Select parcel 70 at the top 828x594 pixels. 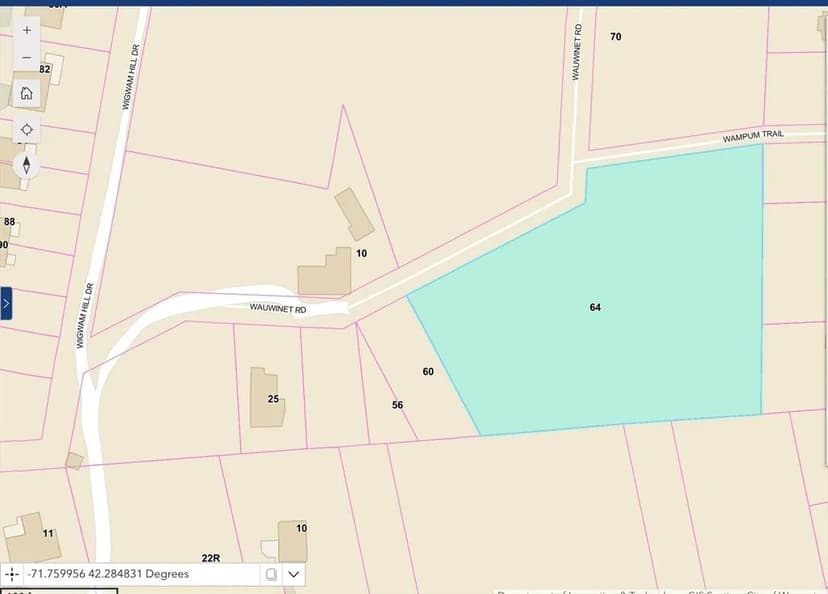[615, 37]
